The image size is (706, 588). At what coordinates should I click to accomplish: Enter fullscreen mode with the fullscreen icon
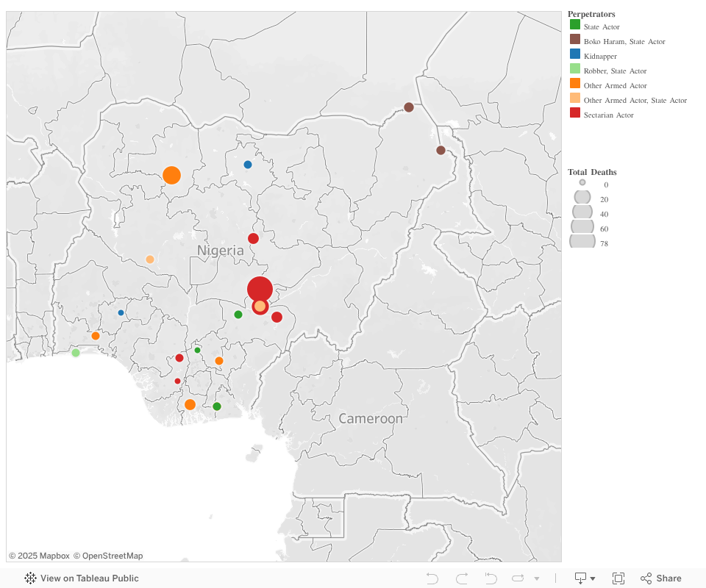[x=618, y=578]
